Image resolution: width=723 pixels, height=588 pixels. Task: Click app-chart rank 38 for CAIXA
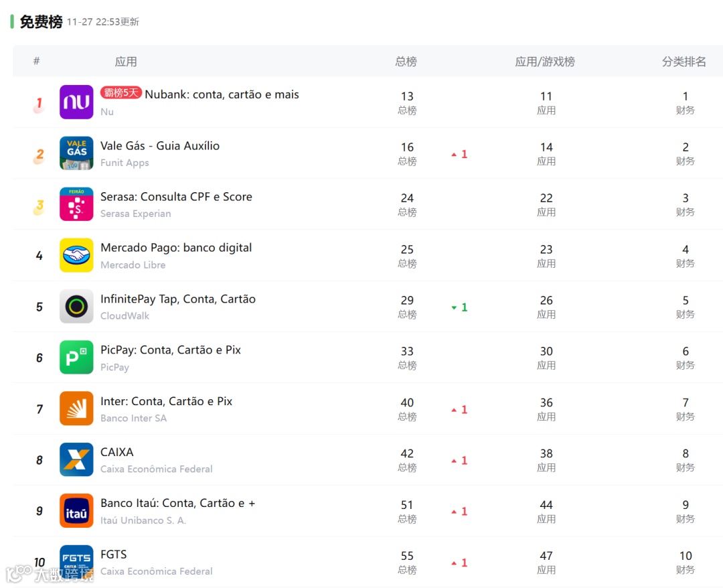[546, 453]
